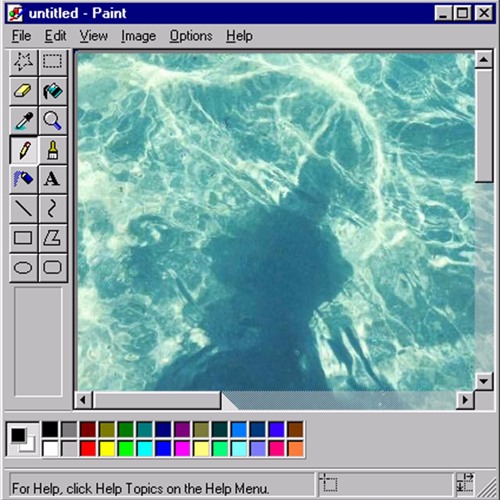
Task: Select the Curve tool
Action: click(53, 209)
